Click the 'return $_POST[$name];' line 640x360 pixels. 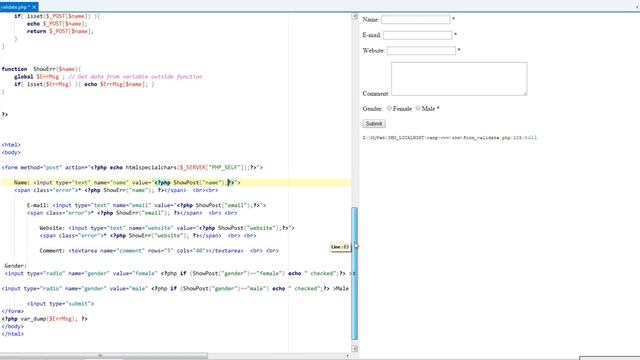60,31
